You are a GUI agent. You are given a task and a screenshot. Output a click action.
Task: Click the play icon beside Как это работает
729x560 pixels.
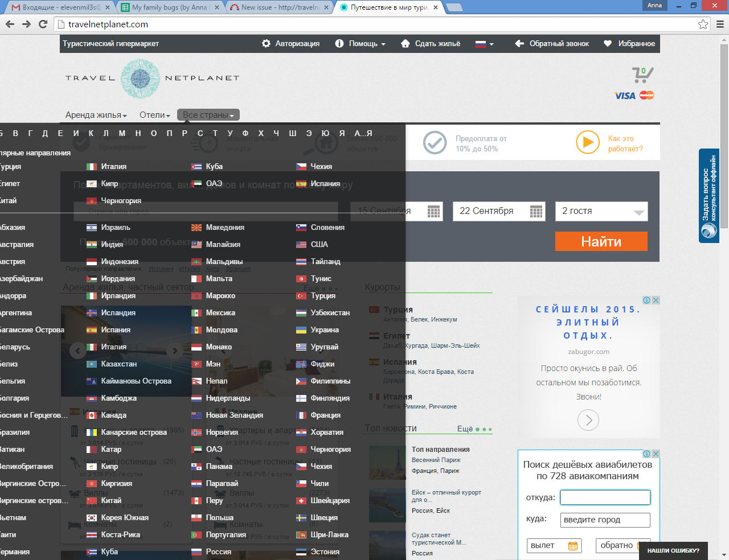tap(587, 143)
